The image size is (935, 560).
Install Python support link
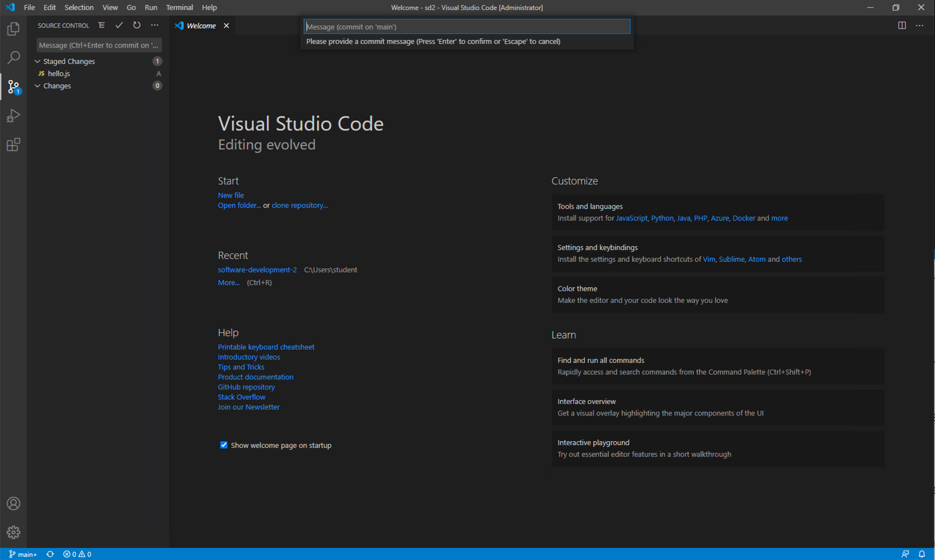(662, 218)
